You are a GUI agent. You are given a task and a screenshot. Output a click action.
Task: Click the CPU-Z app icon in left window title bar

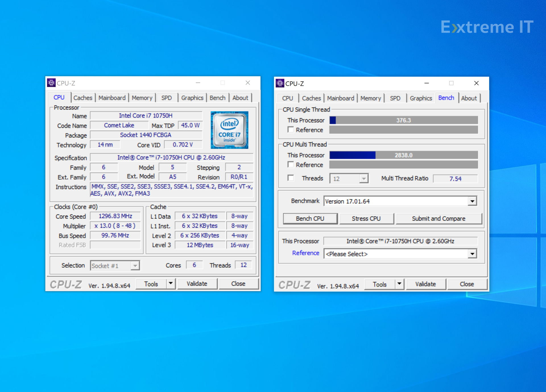point(51,83)
